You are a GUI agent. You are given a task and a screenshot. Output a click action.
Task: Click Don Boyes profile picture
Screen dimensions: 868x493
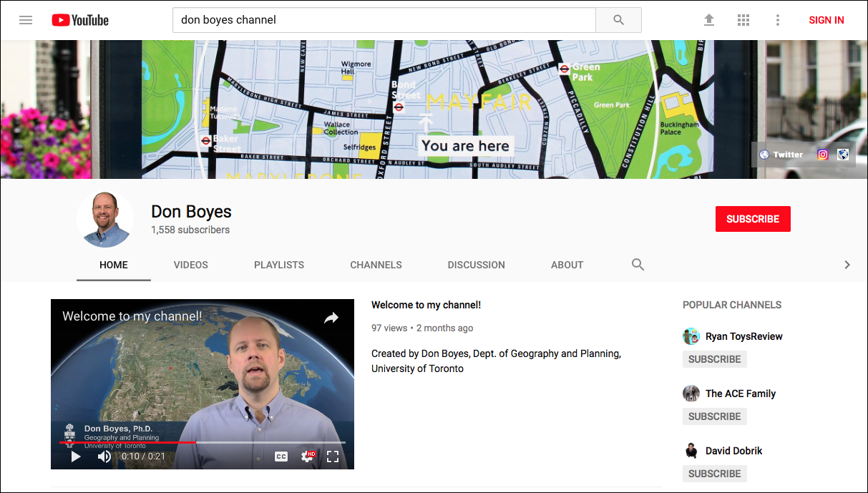(x=105, y=219)
